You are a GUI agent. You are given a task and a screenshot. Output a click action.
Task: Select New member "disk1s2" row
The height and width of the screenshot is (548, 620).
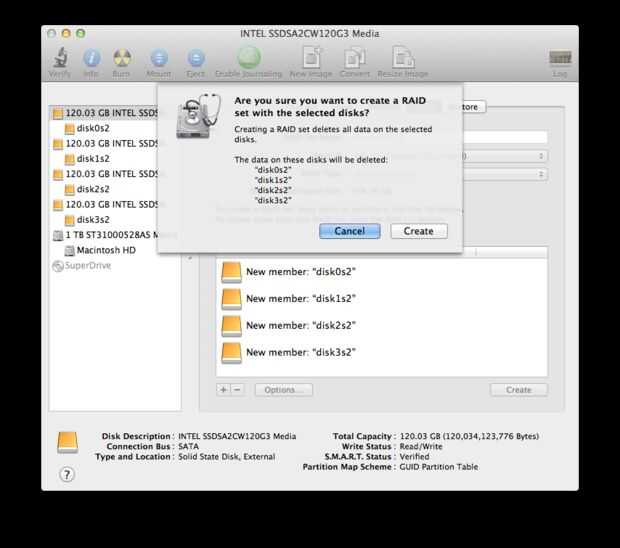(382, 299)
